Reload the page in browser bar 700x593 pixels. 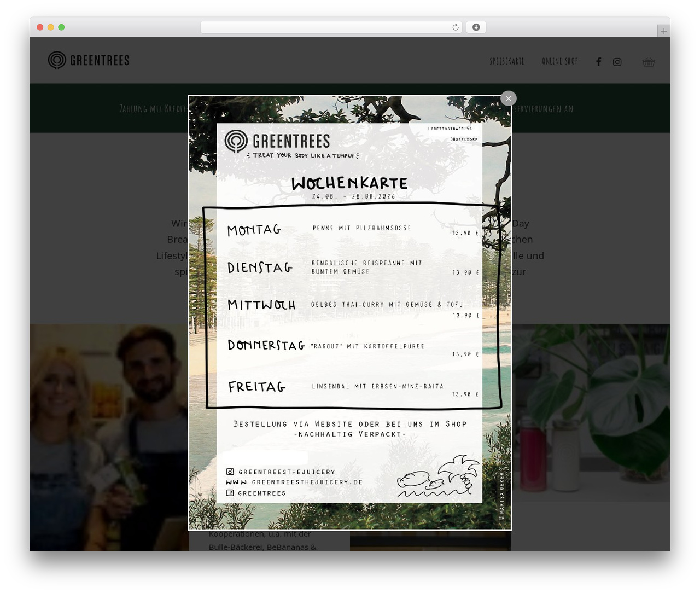tap(456, 27)
